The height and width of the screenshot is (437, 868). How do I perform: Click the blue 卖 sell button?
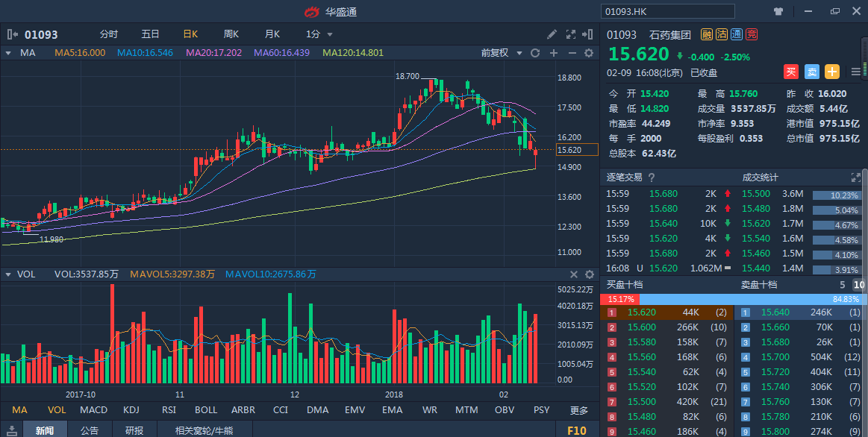(x=811, y=72)
